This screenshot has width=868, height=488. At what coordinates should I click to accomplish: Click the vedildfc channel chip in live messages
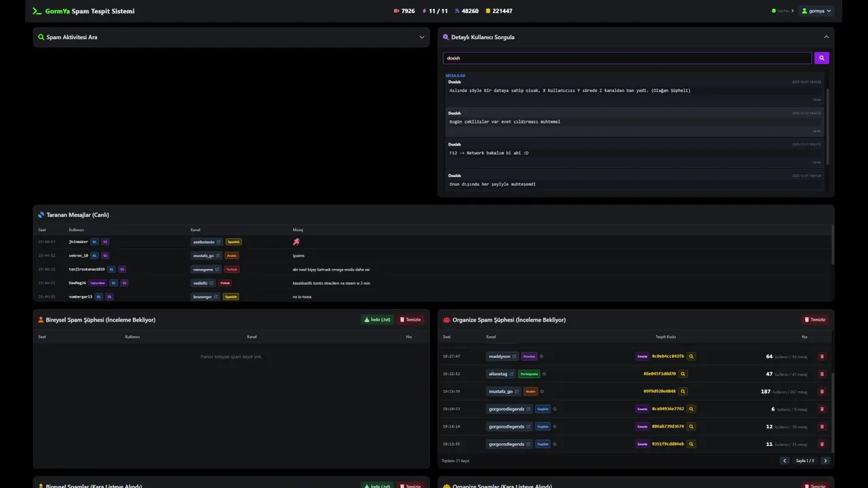(x=203, y=283)
